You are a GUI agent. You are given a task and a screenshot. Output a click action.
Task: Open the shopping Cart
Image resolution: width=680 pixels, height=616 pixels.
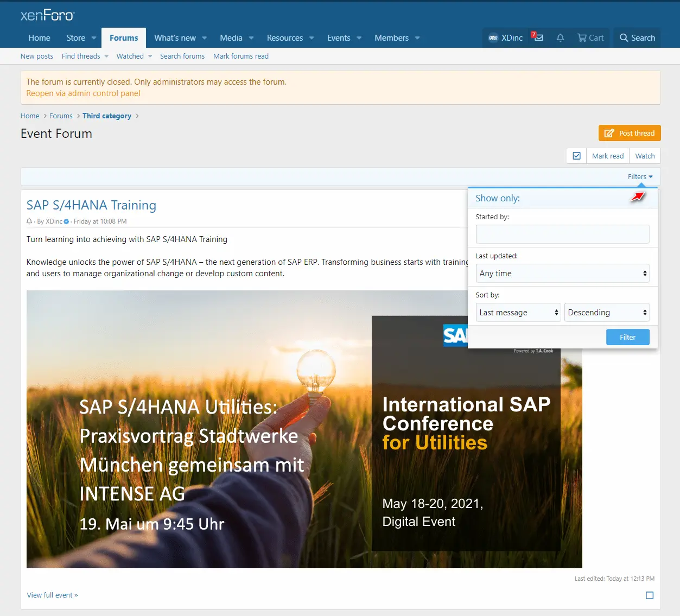coord(590,38)
